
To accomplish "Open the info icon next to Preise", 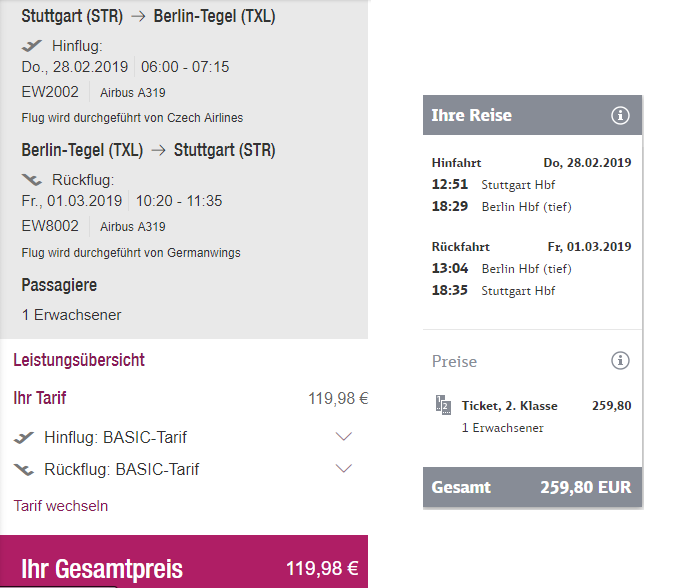I will [x=620, y=360].
